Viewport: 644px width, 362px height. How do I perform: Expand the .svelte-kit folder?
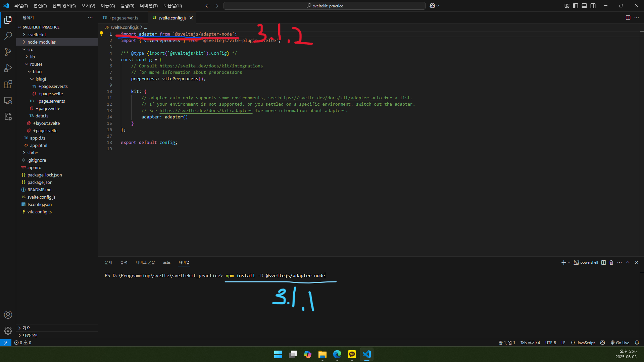pyautogui.click(x=57, y=35)
